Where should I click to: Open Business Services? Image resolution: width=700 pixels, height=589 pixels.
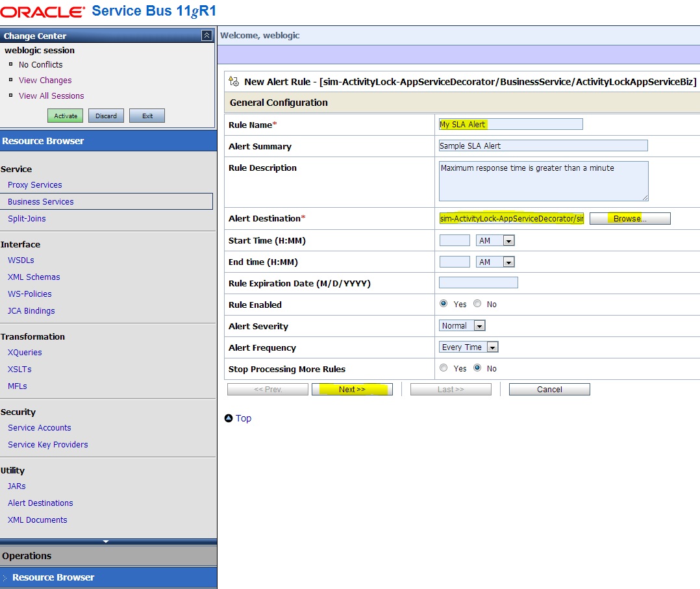41,202
